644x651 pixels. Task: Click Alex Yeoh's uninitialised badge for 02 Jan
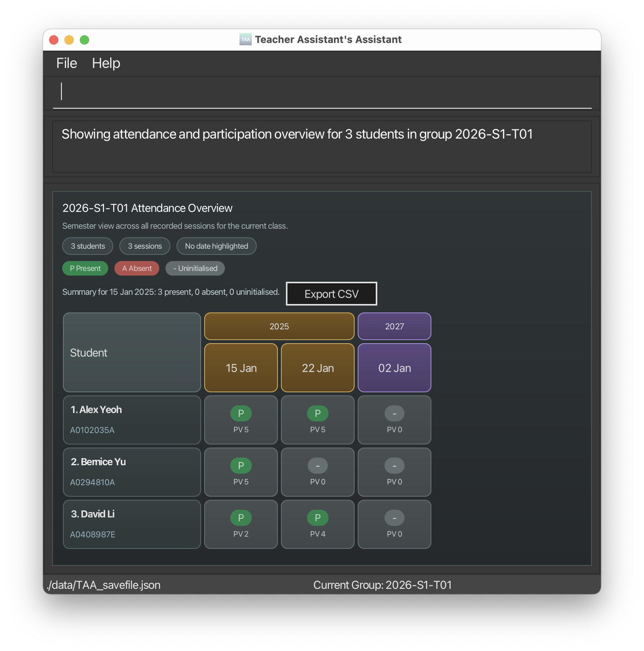coord(394,413)
